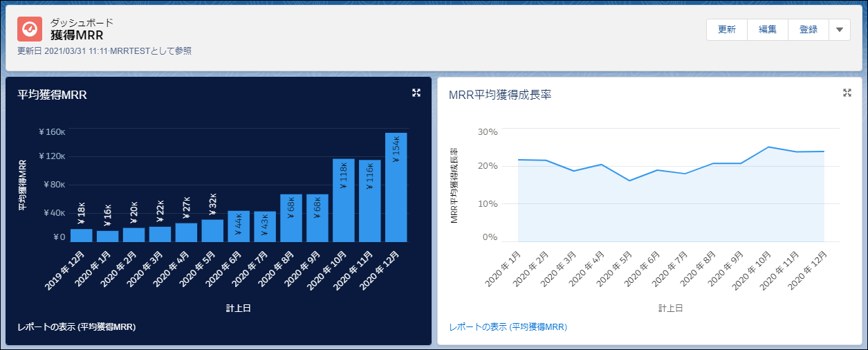Click the vertical MRR平均獲得成長率 axis title
This screenshot has width=868, height=350.
[454, 185]
